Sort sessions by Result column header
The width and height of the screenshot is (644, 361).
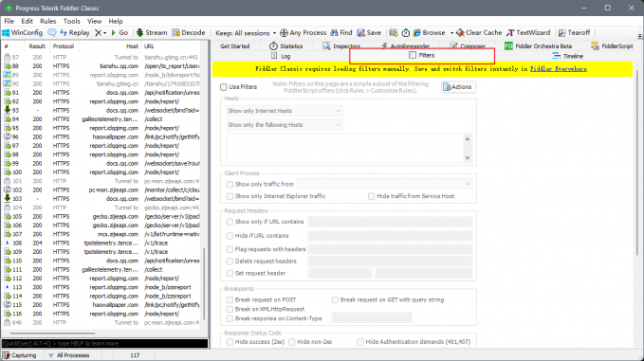(37, 46)
